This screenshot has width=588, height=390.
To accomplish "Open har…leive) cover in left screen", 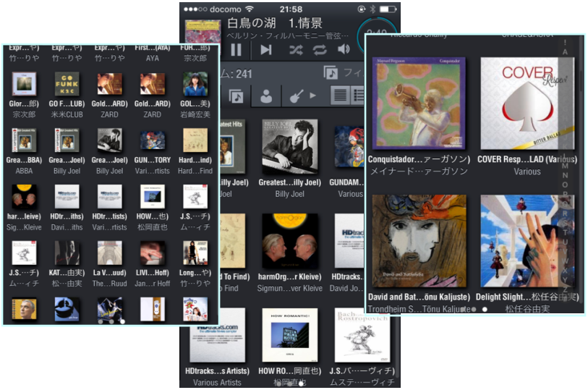I will pos(24,197).
